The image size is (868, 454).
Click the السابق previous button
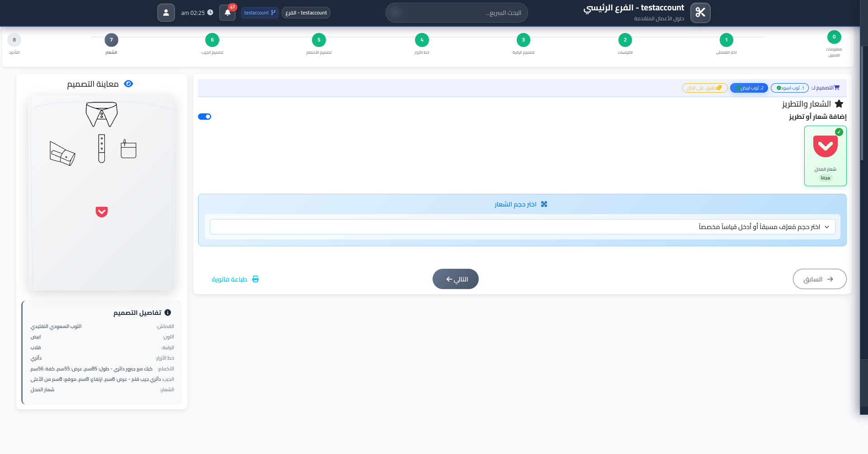819,279
